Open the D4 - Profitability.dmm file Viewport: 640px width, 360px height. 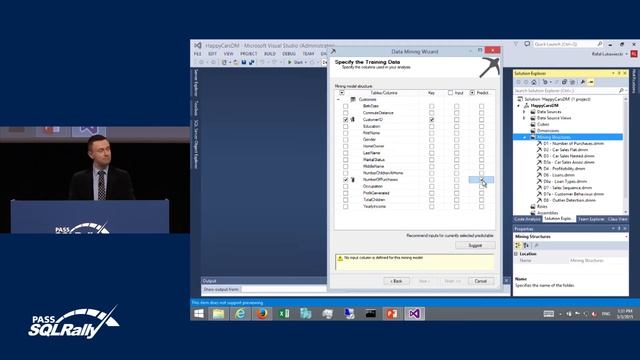pos(564,169)
